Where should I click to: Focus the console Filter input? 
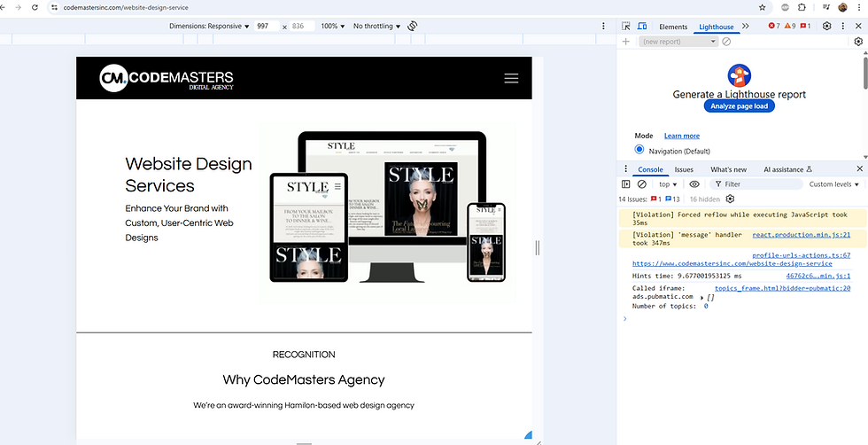[x=756, y=184]
